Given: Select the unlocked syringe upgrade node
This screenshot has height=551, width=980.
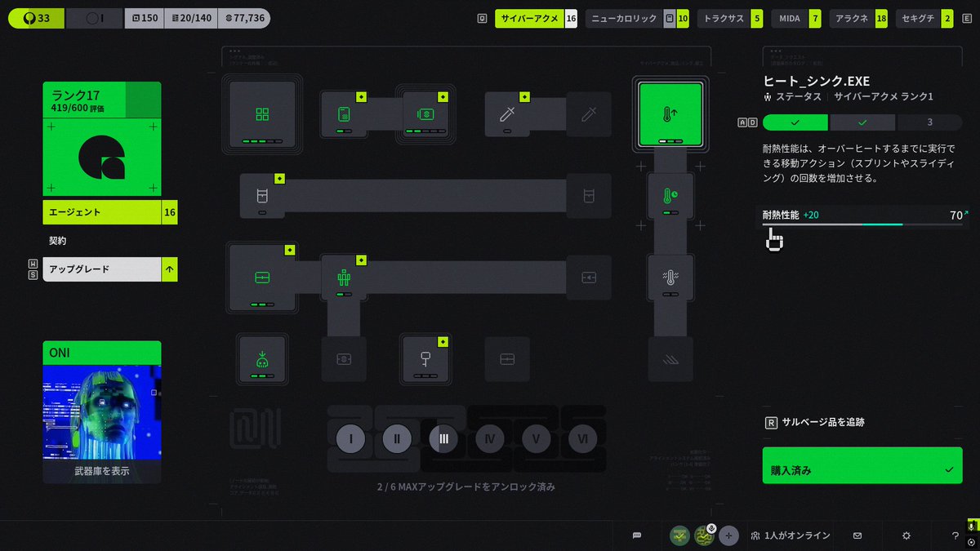Looking at the screenshot, I should 507,114.
